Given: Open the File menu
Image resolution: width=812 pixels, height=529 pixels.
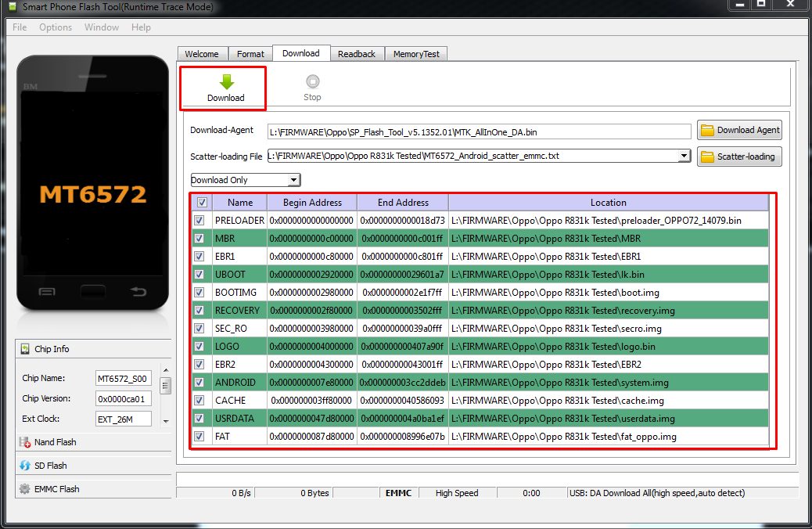Looking at the screenshot, I should click(x=20, y=27).
